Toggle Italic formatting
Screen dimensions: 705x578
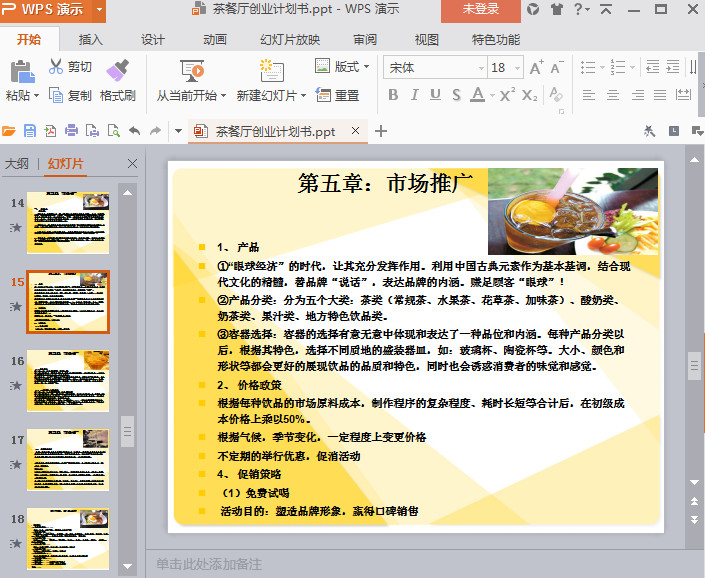[415, 95]
